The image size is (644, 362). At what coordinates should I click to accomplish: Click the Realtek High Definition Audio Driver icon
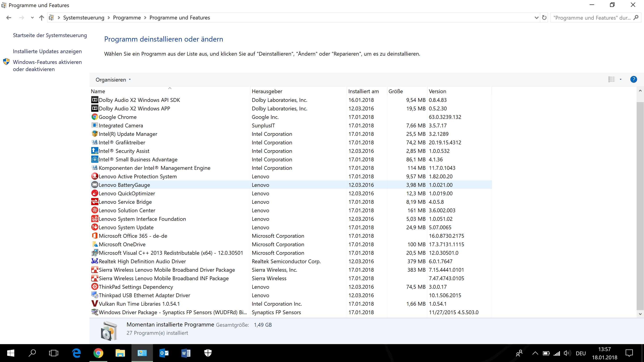(95, 261)
